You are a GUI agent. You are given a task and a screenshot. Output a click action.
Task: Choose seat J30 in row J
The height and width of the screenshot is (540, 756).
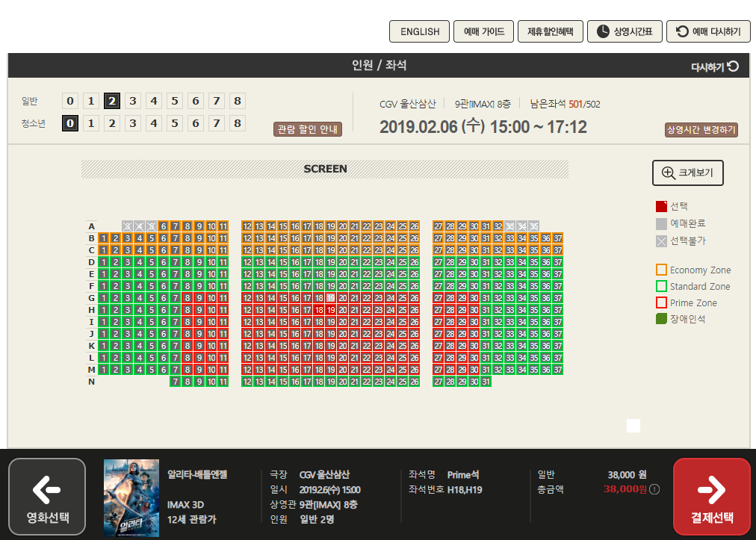pos(474,334)
